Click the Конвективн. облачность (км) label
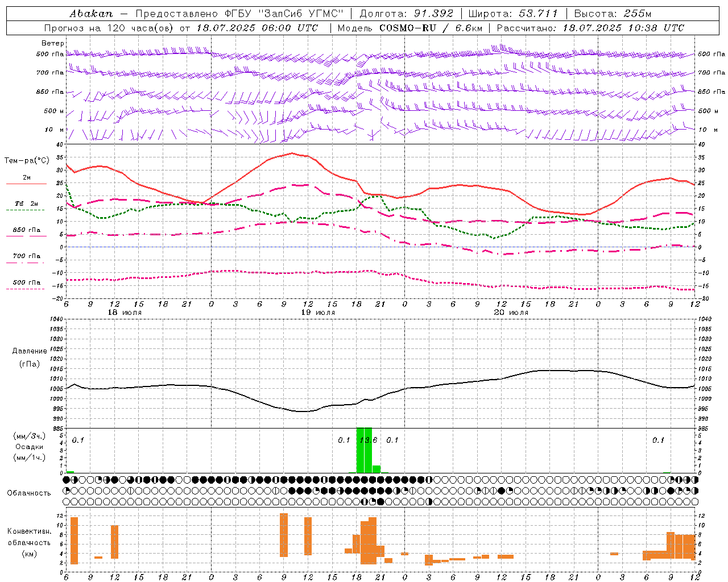 [29, 542]
